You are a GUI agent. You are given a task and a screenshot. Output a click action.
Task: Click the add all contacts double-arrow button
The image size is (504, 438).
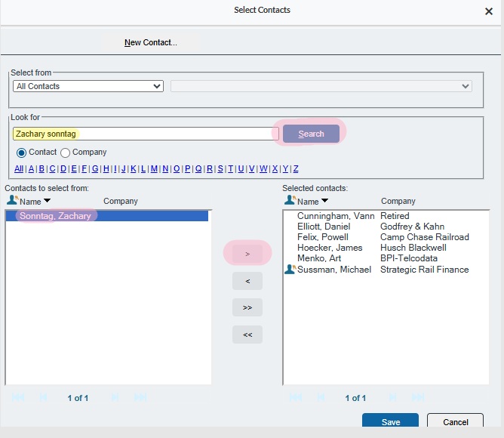(247, 307)
